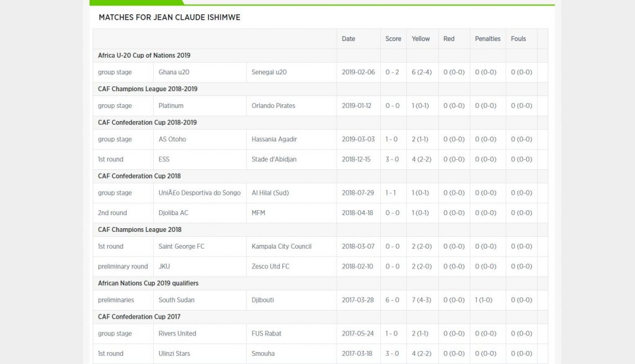Viewport: 635px width, 364px height.
Task: Click the Al Hilal (Sud) team name
Action: (270, 193)
